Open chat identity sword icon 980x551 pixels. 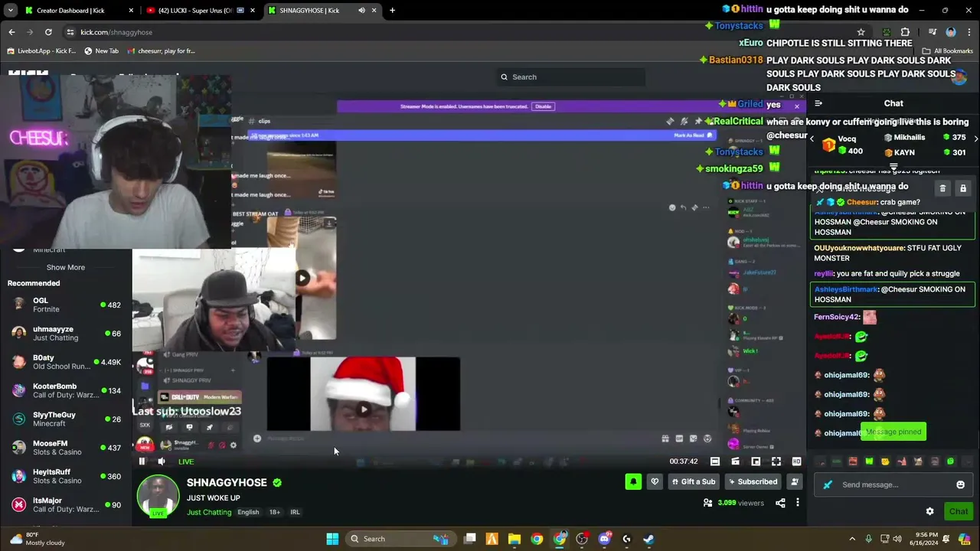pyautogui.click(x=828, y=484)
